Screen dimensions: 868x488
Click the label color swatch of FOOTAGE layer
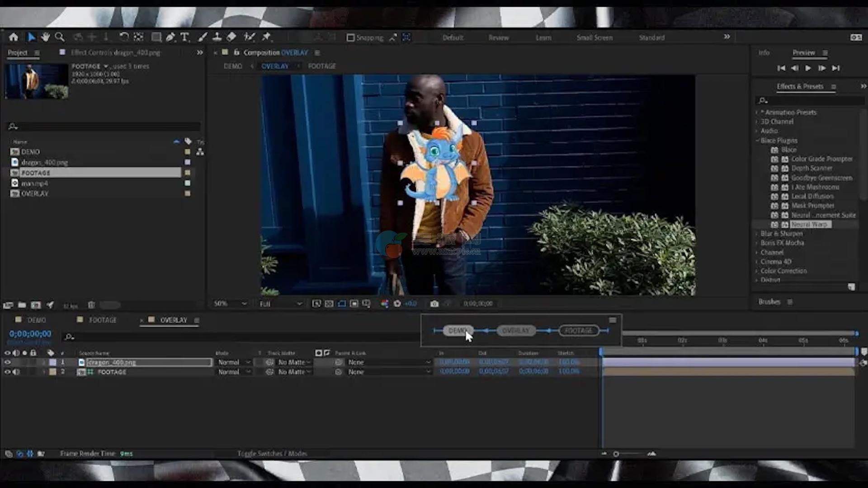click(x=53, y=372)
